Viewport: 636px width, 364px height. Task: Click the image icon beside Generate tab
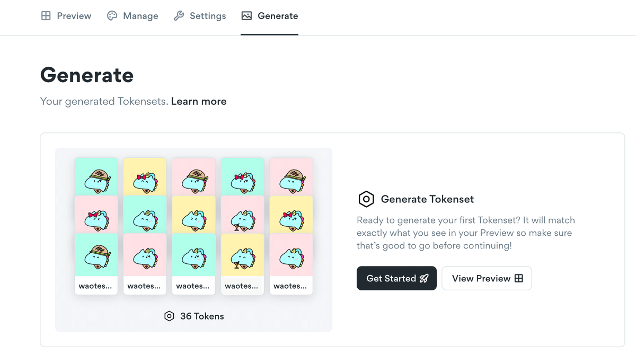tap(246, 16)
